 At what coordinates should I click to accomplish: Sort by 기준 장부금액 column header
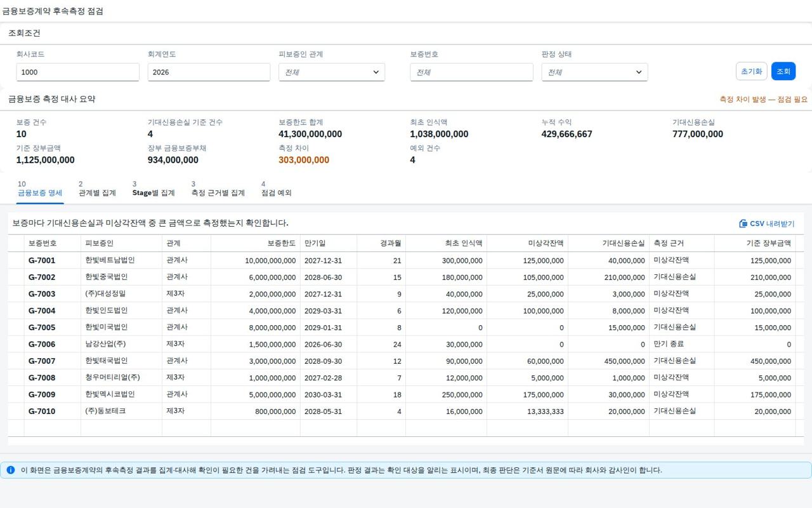(755, 243)
